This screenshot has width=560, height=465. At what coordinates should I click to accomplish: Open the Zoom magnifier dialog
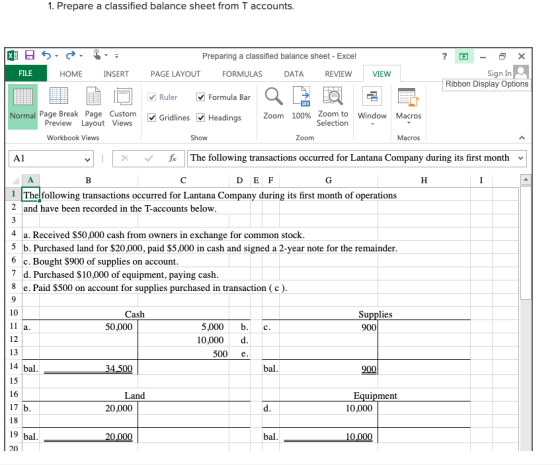pos(274,104)
